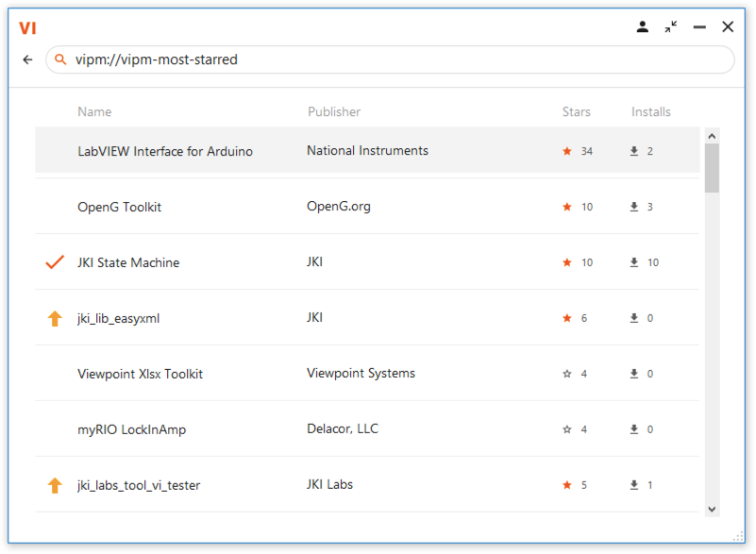Viewport: 756px width, 554px height.
Task: Open jki_labs_tool_vi_tester package
Action: 139,485
